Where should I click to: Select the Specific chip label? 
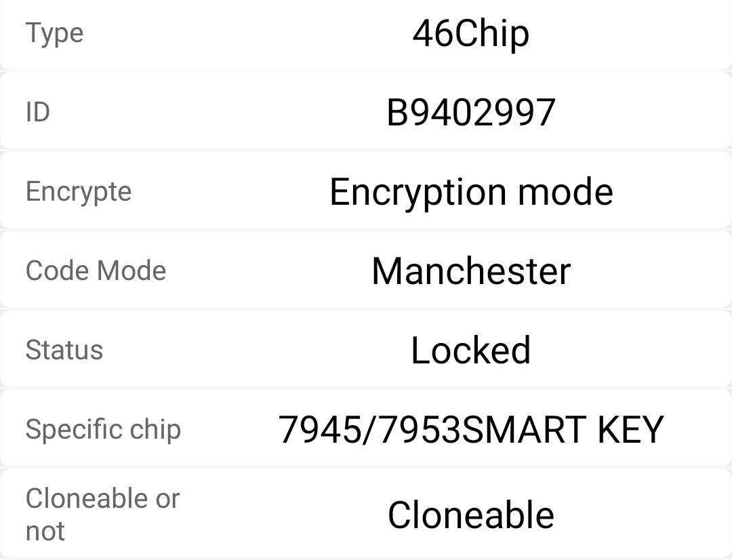[103, 430]
